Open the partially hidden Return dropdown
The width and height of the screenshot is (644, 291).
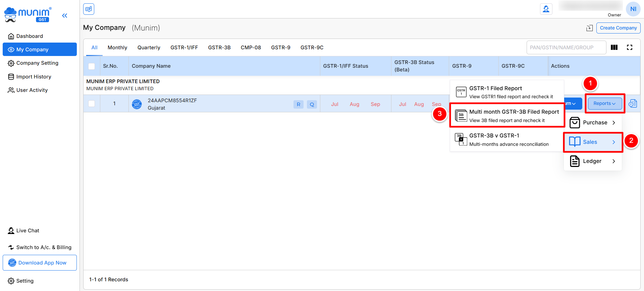tap(573, 104)
